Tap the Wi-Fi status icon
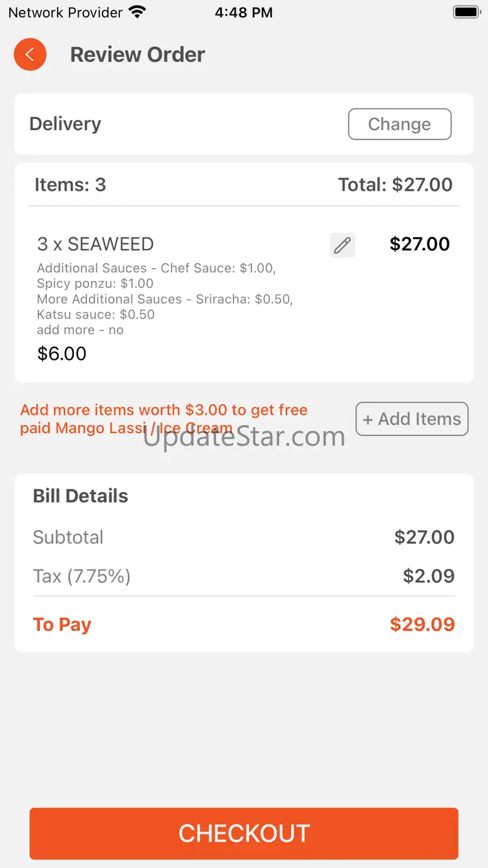 pyautogui.click(x=136, y=12)
